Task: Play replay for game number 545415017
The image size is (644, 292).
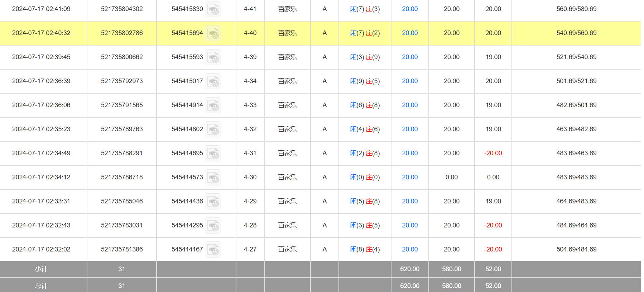Action: pyautogui.click(x=213, y=81)
